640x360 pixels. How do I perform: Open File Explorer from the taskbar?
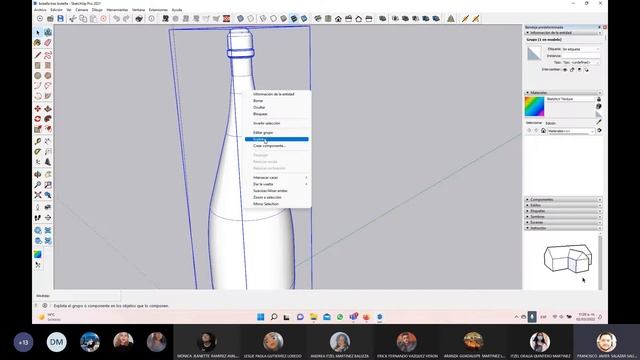tap(313, 317)
